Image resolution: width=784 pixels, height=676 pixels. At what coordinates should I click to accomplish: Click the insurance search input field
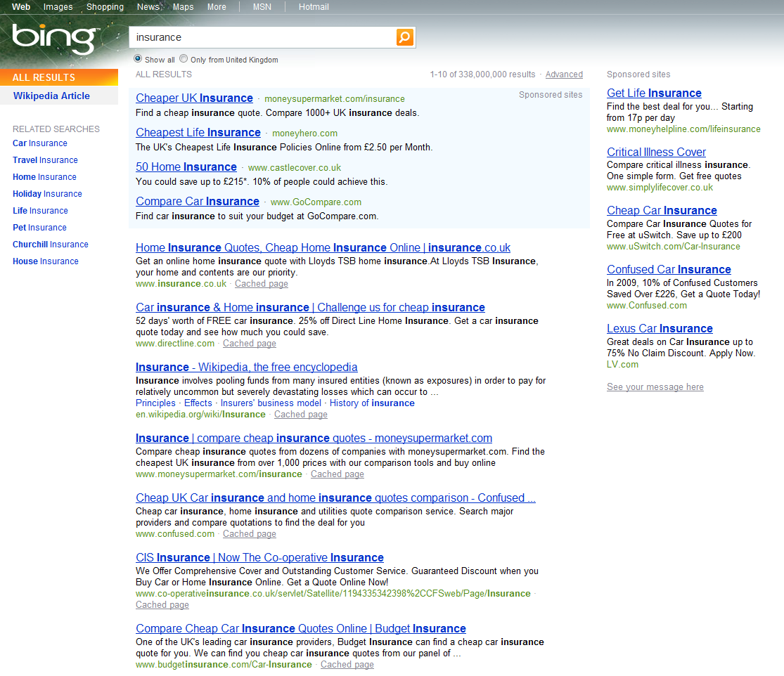point(263,37)
